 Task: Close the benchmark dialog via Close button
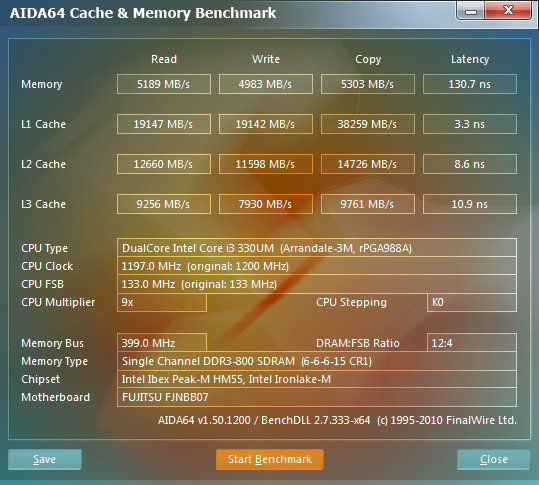(494, 459)
